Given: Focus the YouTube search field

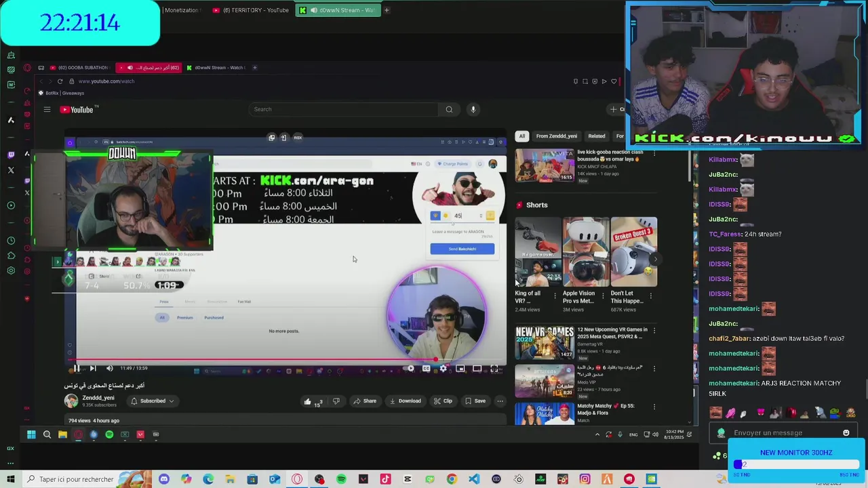Looking at the screenshot, I should pos(344,109).
